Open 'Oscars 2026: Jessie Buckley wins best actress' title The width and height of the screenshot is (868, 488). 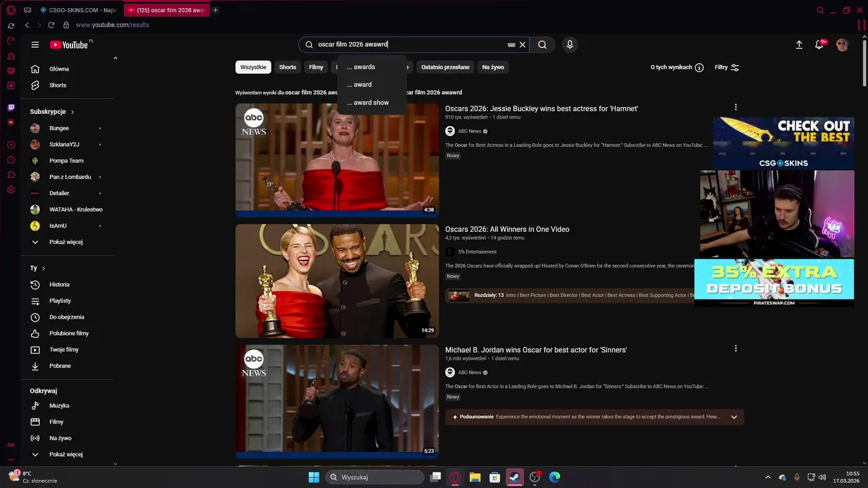(x=541, y=108)
